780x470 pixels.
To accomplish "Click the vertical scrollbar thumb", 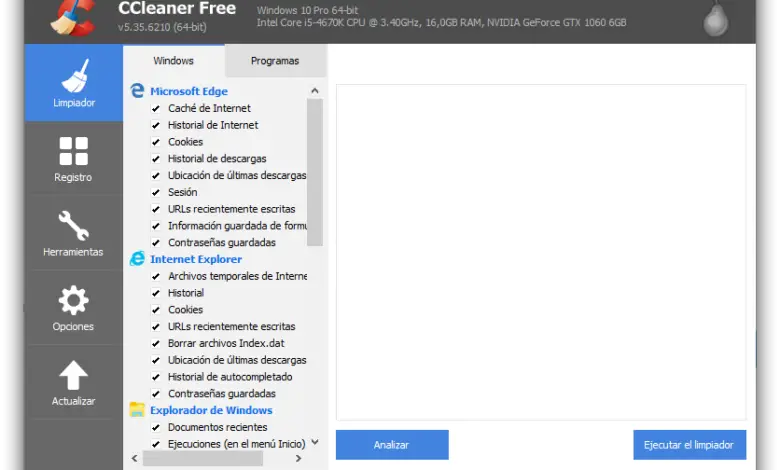I will tap(315, 172).
